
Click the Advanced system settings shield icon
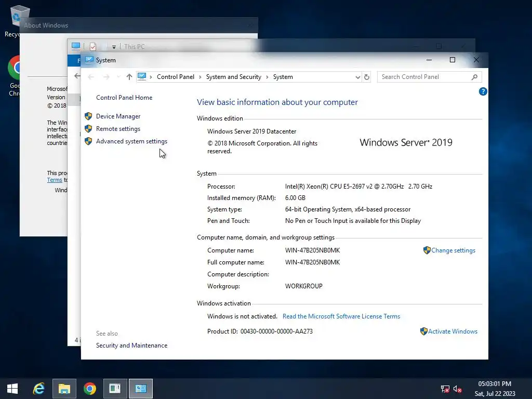88,141
